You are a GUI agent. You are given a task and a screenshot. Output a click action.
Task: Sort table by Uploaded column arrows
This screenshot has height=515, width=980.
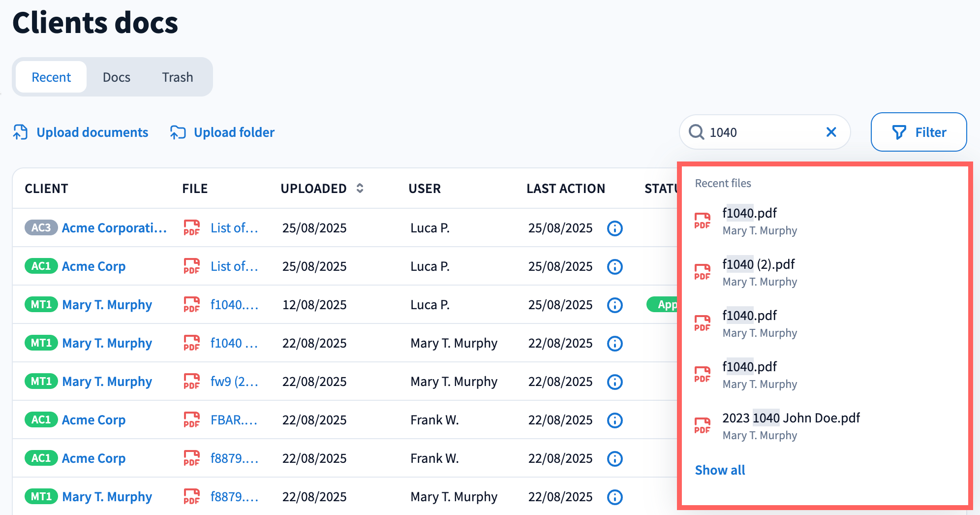360,188
